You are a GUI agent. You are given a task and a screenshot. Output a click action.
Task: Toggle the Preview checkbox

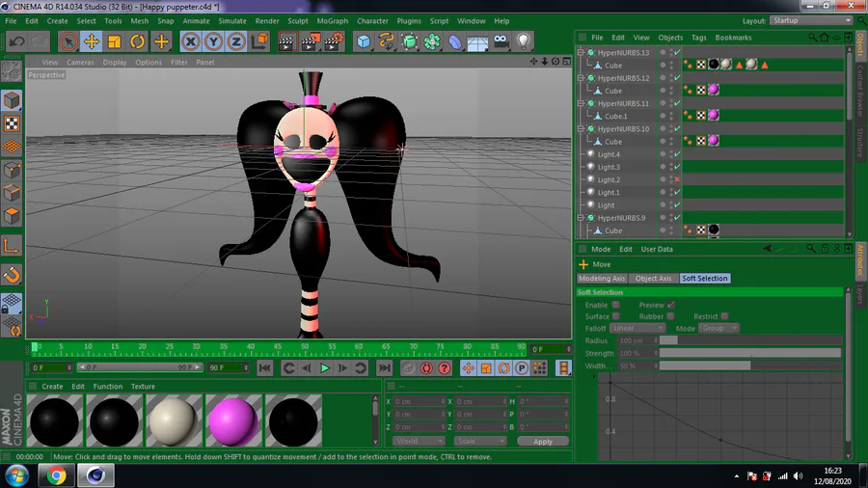click(x=671, y=305)
